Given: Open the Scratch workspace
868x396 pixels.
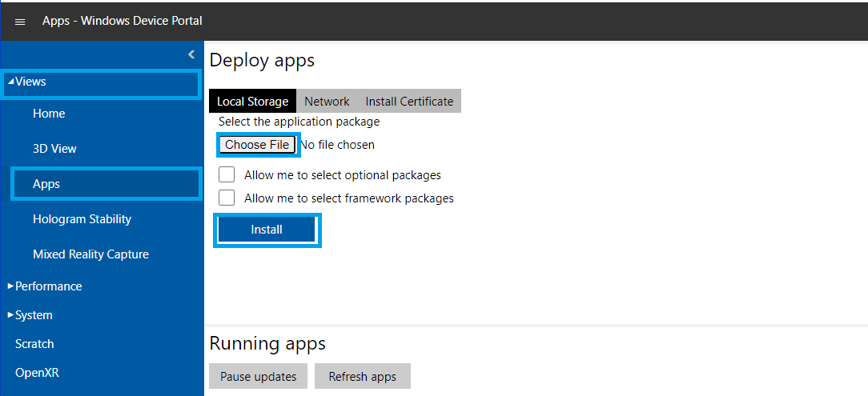Looking at the screenshot, I should (x=34, y=343).
